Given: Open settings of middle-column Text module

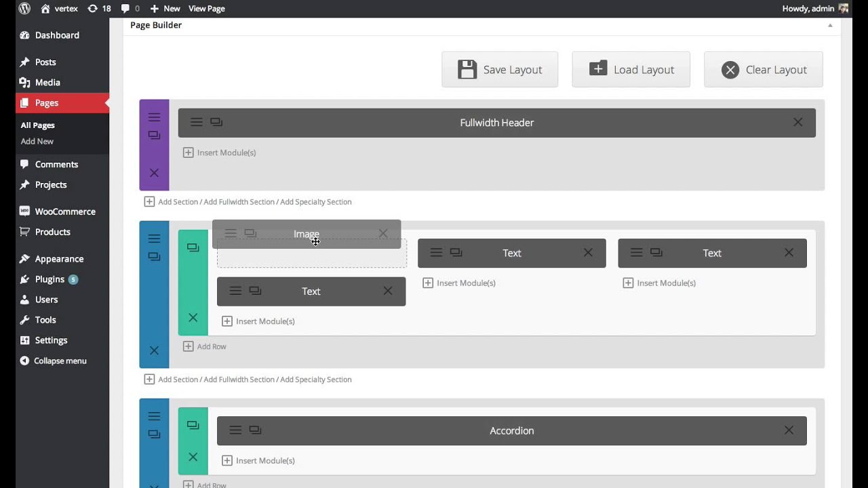Looking at the screenshot, I should [436, 253].
